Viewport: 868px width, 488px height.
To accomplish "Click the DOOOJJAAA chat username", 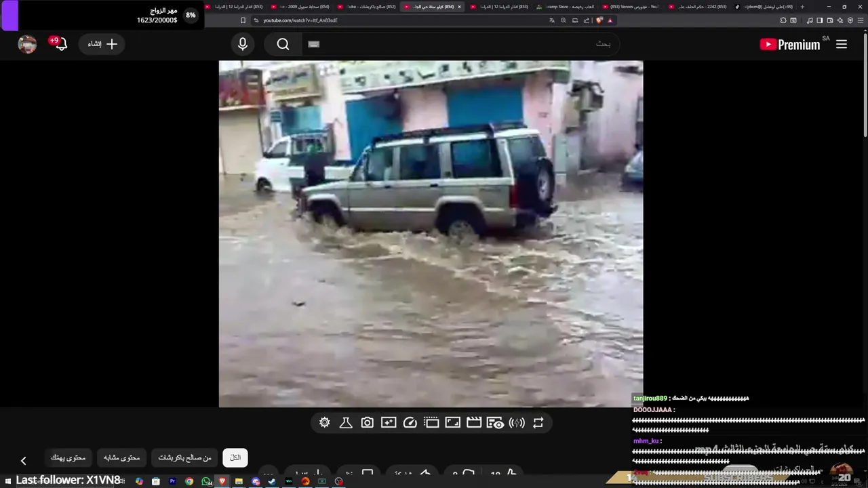I will (652, 410).
